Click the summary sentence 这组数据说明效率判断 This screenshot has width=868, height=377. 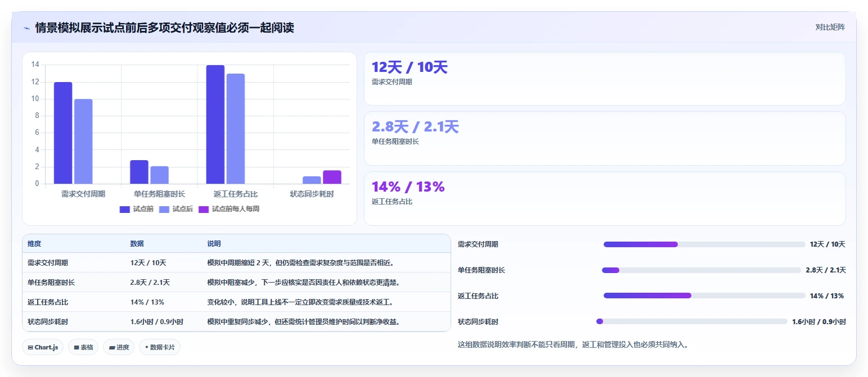[573, 344]
